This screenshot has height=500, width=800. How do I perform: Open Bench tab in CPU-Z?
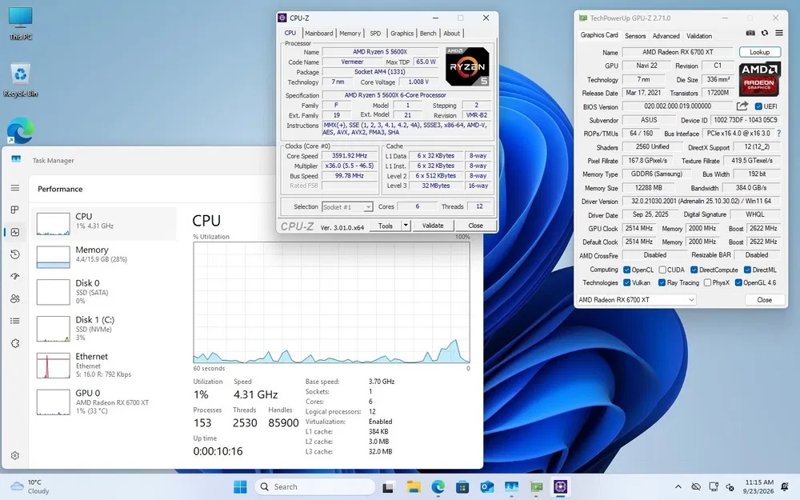coord(428,33)
